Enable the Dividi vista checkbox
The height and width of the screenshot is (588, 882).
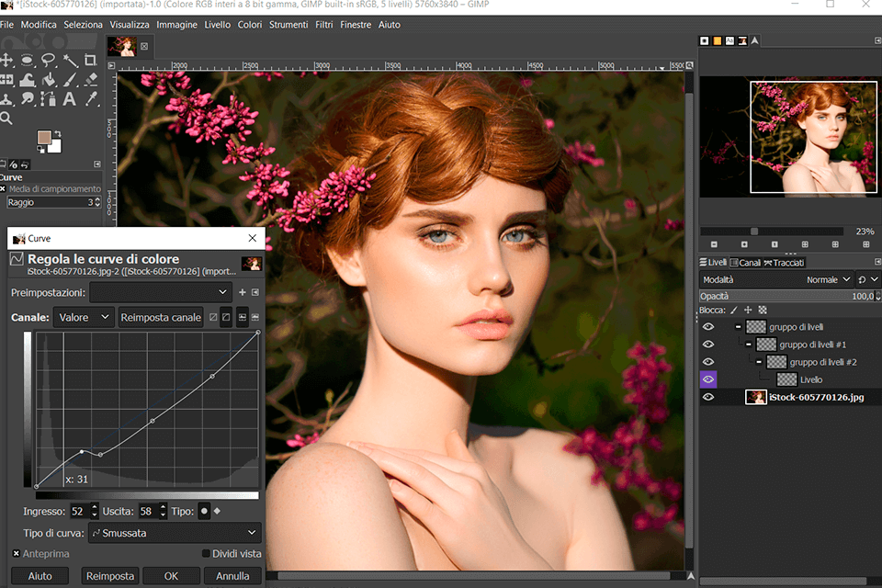[206, 554]
